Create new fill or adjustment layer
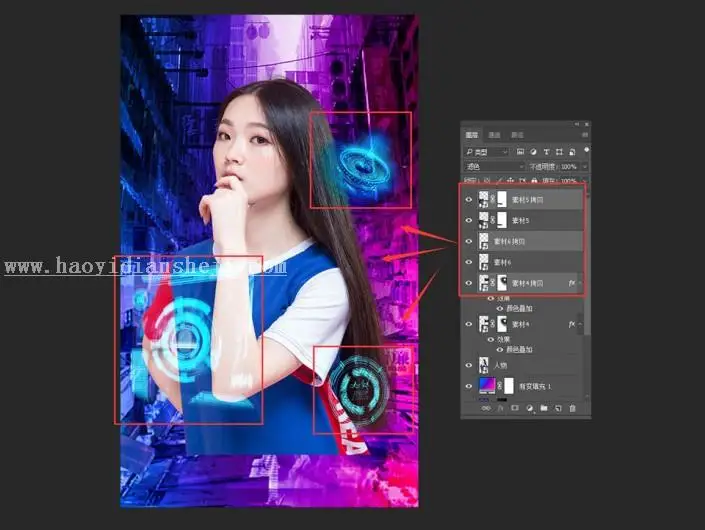The width and height of the screenshot is (705, 530). pos(529,408)
